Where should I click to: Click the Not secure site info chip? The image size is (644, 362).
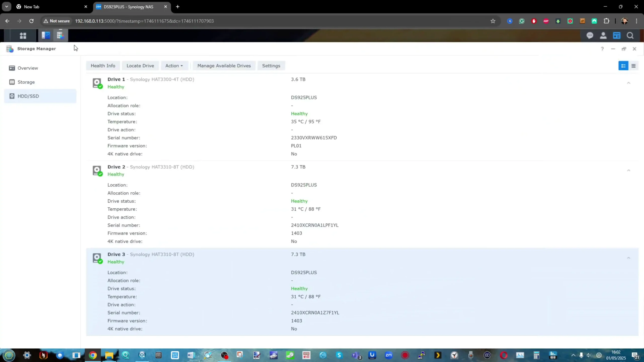click(x=57, y=21)
